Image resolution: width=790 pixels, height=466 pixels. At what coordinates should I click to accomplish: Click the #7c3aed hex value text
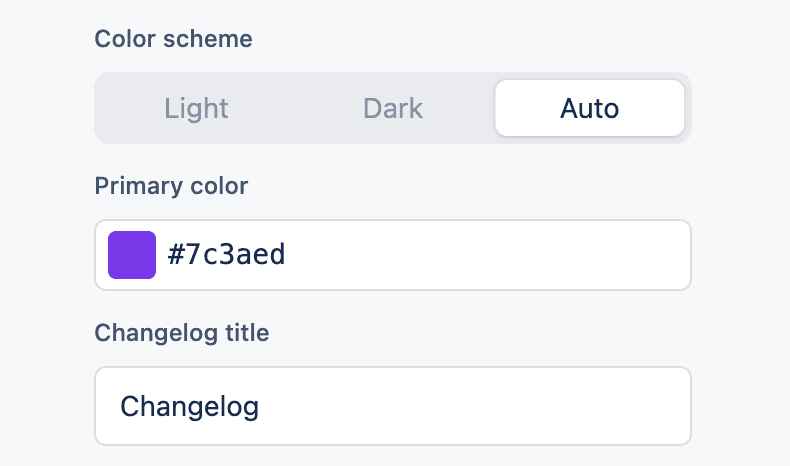[x=227, y=255]
